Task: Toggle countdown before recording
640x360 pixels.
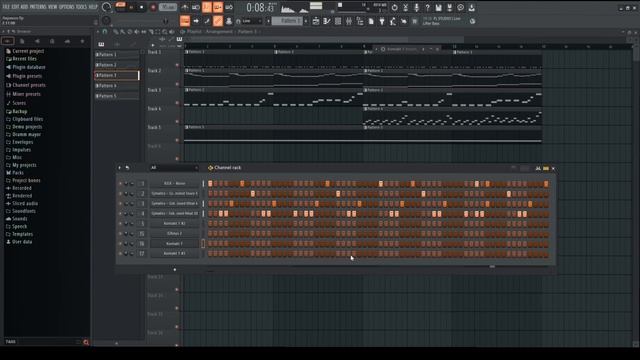Action: pos(207,7)
